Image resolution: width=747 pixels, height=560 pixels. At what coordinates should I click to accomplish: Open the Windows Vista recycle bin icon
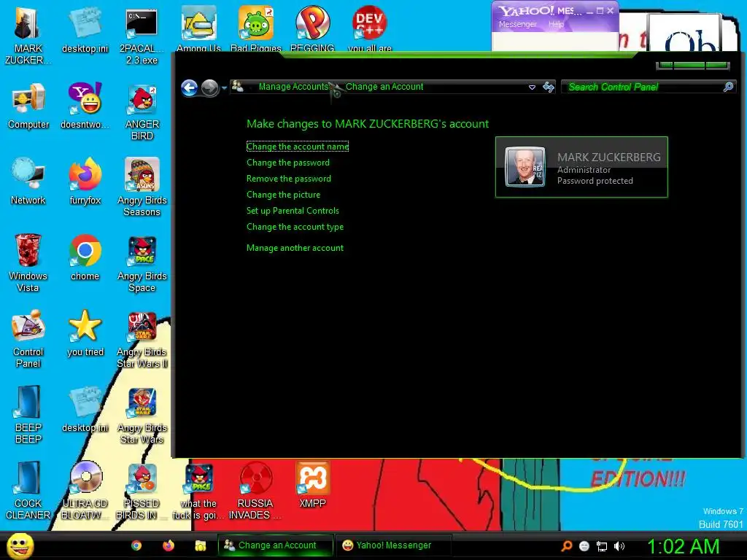[28, 262]
